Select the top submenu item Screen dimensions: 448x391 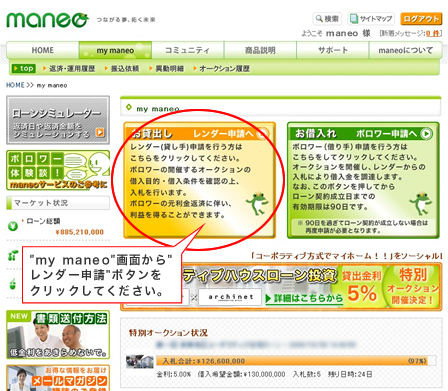23,68
